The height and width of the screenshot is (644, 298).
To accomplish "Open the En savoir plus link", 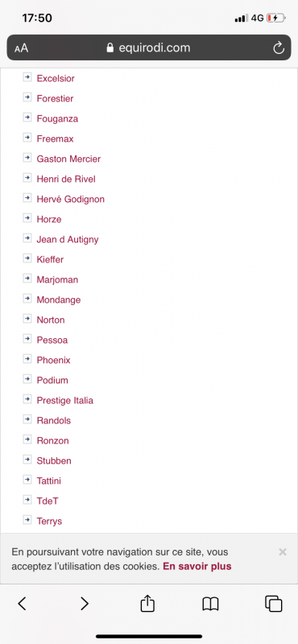I will [197, 567].
